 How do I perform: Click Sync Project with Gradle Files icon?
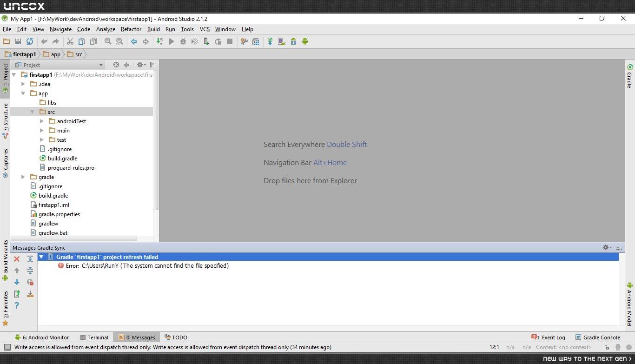point(270,41)
